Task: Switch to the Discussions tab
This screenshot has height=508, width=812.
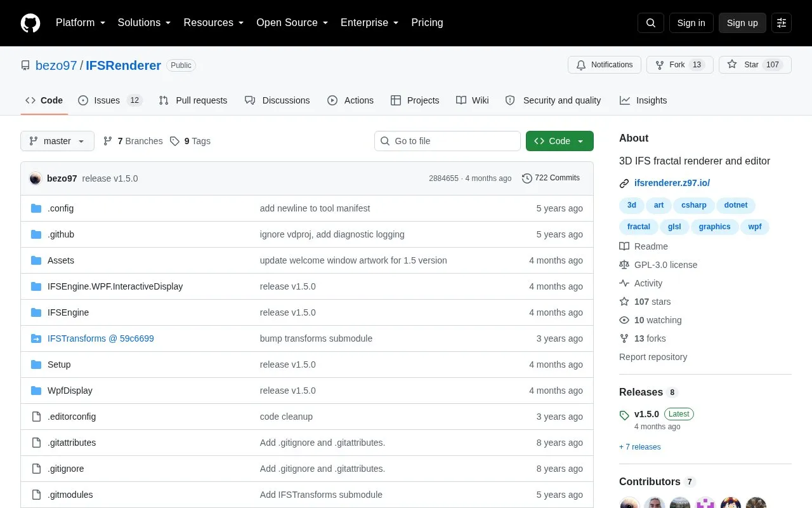Action: coord(277,100)
